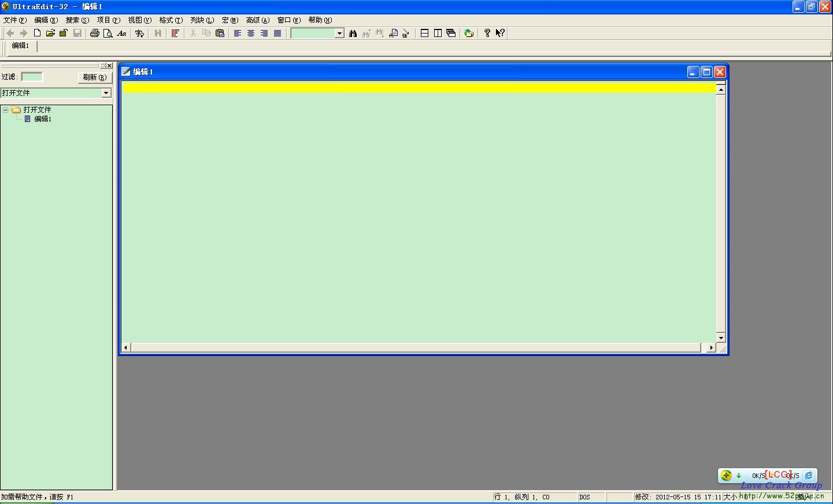Split window horizontally with toolbar icon

[x=424, y=34]
